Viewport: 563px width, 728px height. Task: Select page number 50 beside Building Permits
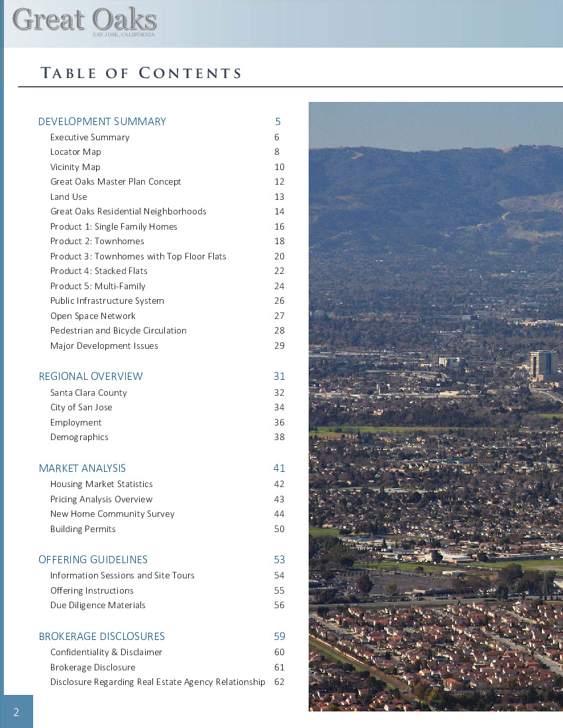(279, 529)
